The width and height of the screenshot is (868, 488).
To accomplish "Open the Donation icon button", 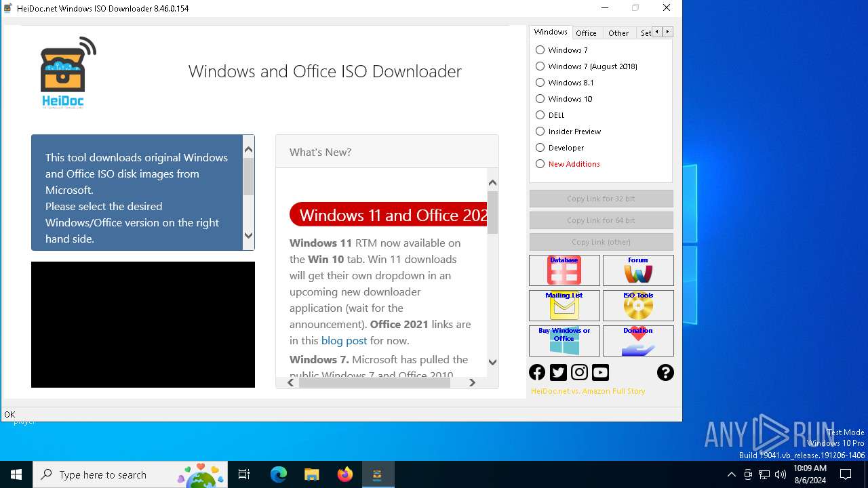I will pos(638,341).
